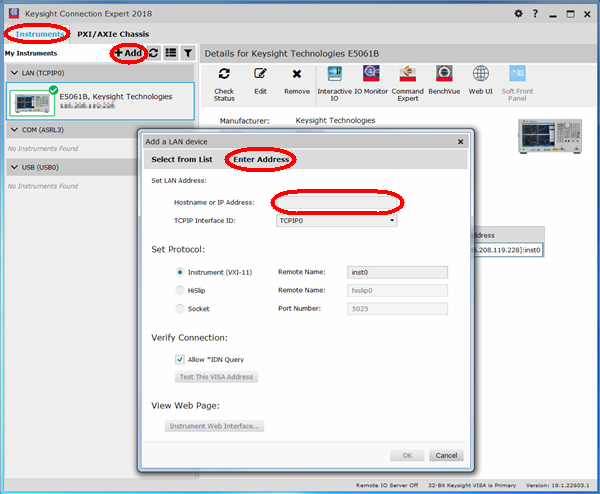Click 32-Bit Keysight VISA is Primary text
The height and width of the screenshot is (494, 600).
coord(471,485)
